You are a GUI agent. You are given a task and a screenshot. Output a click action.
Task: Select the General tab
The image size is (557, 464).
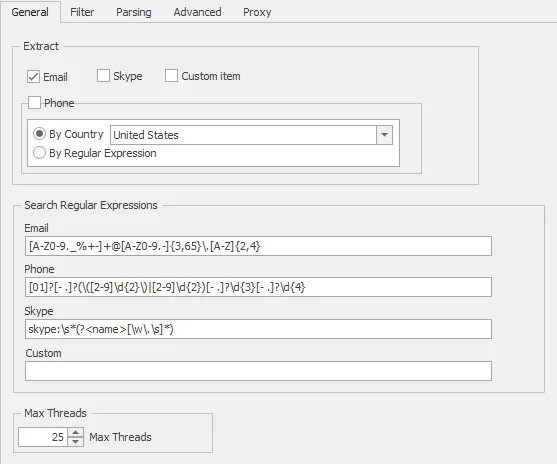click(30, 12)
